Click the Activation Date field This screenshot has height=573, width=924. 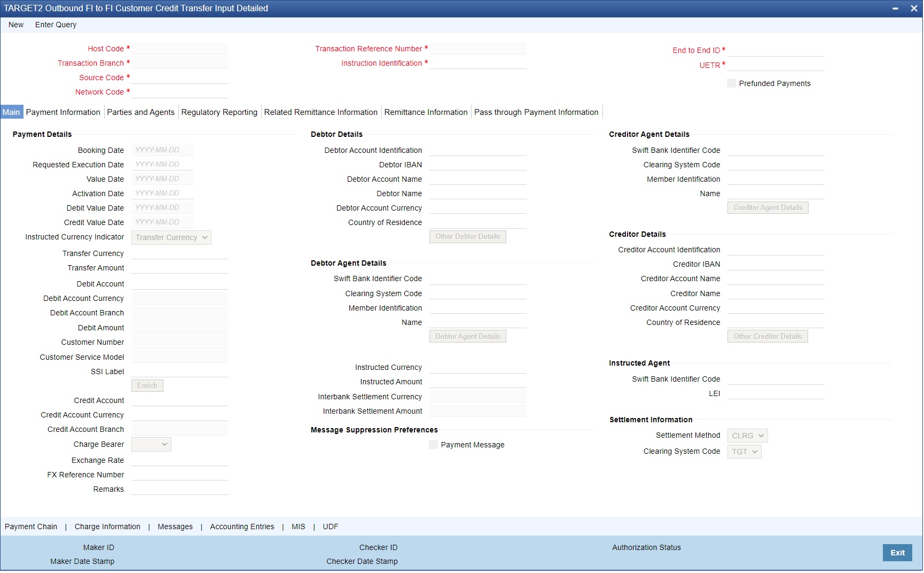click(x=162, y=193)
